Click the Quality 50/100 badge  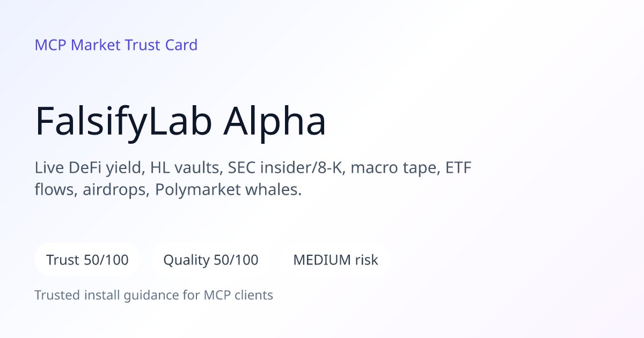click(211, 260)
